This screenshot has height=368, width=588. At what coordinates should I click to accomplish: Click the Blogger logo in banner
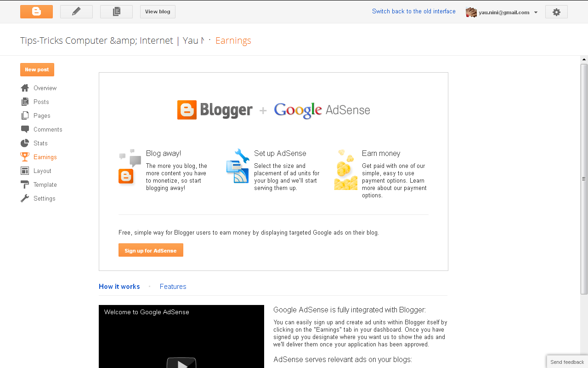(x=215, y=110)
